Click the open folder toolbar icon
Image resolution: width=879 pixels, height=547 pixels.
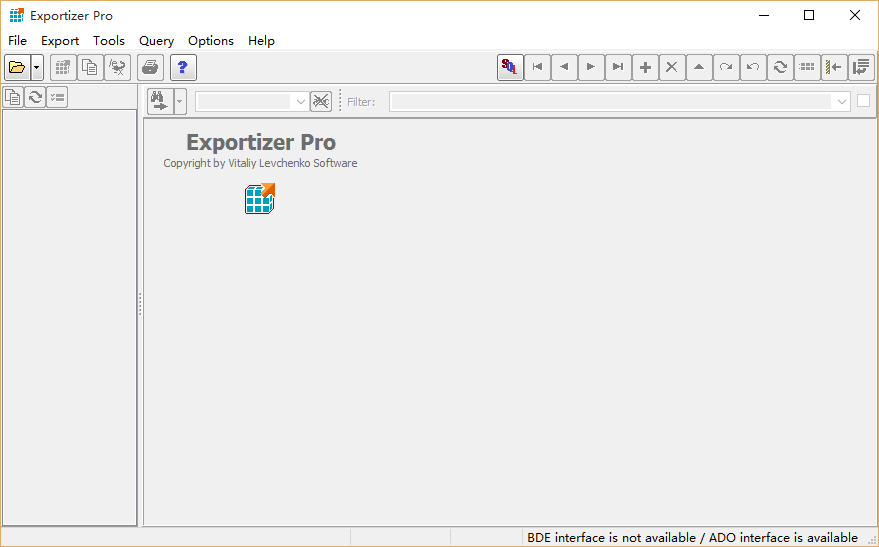click(x=17, y=68)
